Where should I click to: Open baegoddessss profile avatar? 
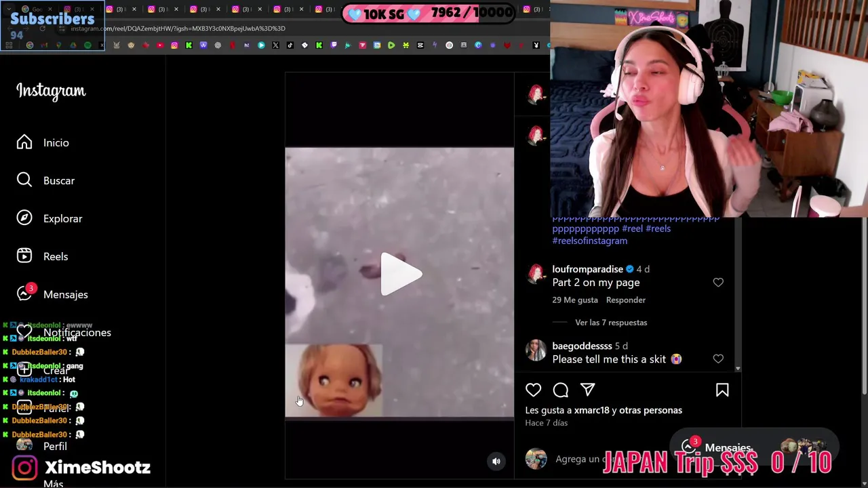536,350
